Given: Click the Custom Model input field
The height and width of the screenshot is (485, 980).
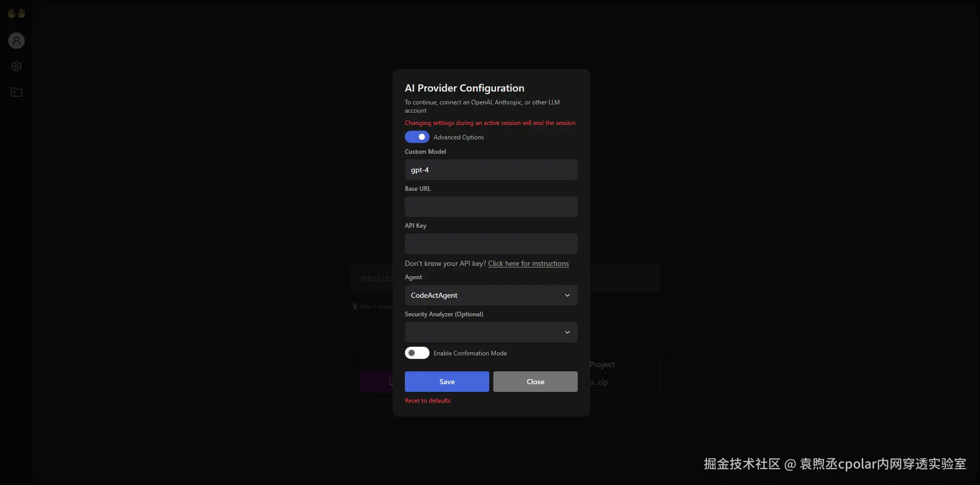Looking at the screenshot, I should [491, 170].
